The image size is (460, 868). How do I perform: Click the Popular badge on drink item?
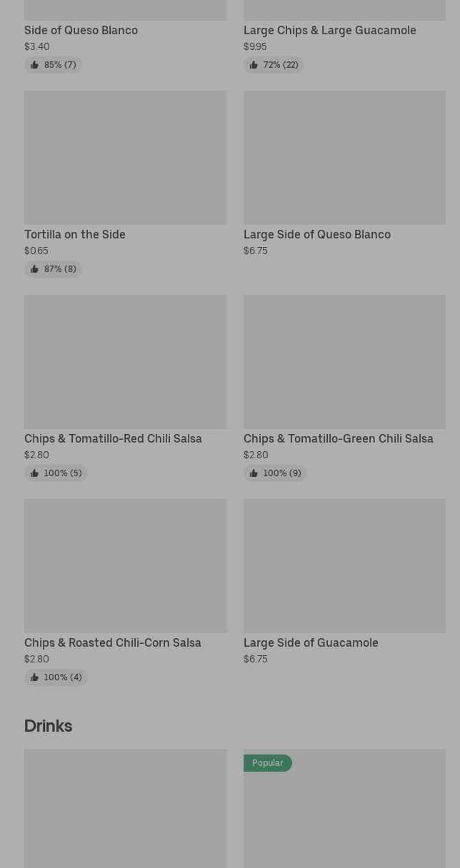[x=267, y=763]
